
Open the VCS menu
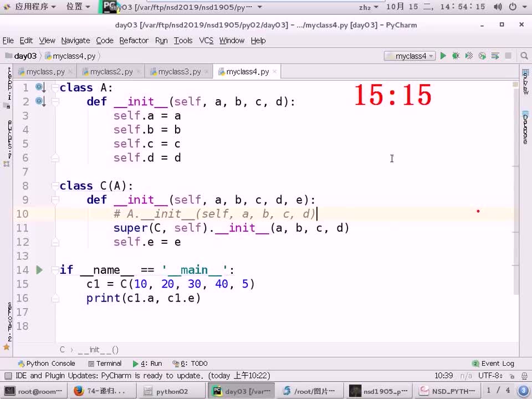[x=206, y=40]
